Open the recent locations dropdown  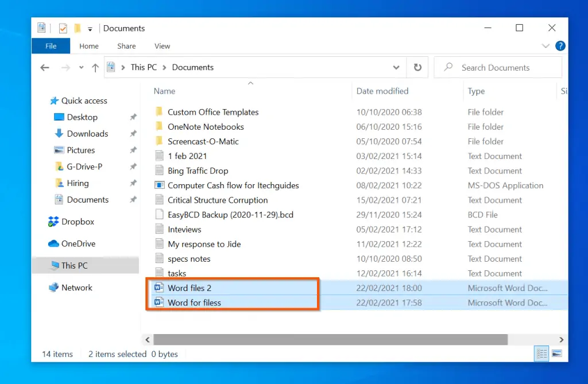[82, 68]
